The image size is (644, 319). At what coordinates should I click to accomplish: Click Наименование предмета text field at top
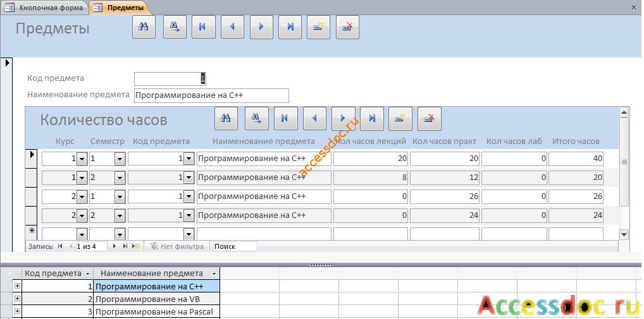[211, 95]
